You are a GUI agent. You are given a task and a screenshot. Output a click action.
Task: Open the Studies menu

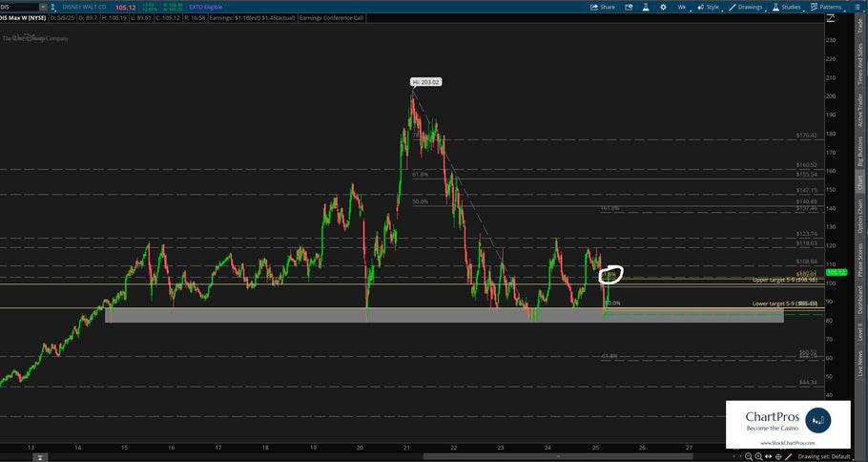click(787, 8)
